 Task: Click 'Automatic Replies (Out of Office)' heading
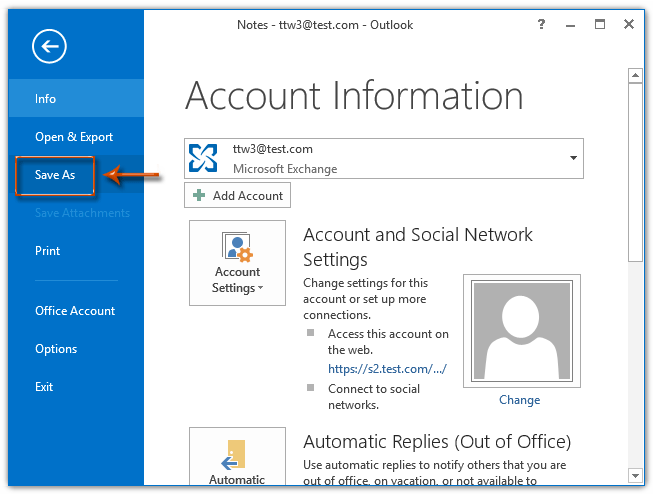pyautogui.click(x=437, y=442)
